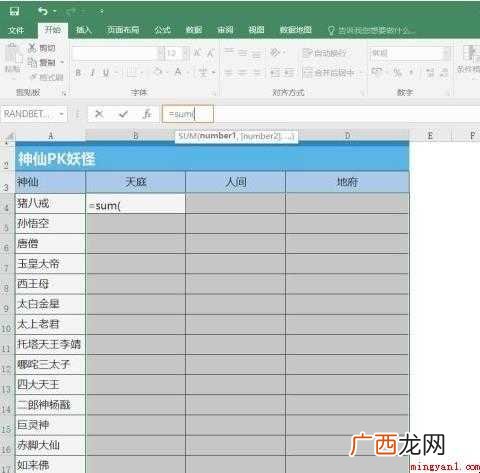Click the Insert Function fx icon

[x=147, y=114]
